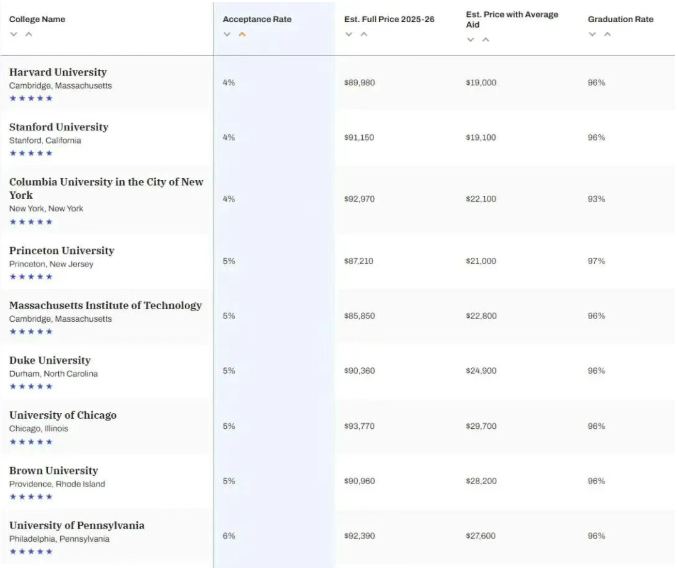Click Princeton's star rating
This screenshot has width=678, height=568.
click(x=31, y=277)
